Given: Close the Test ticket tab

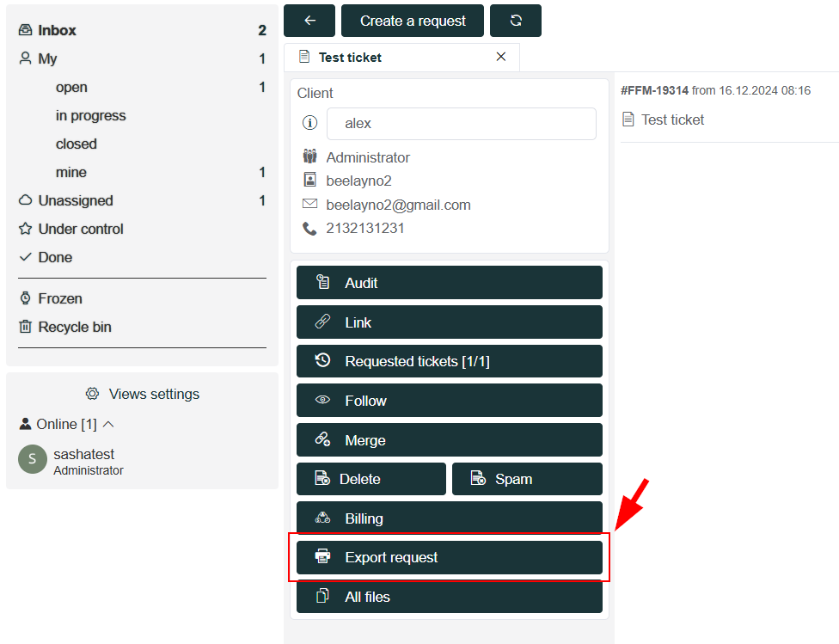Looking at the screenshot, I should pyautogui.click(x=501, y=57).
